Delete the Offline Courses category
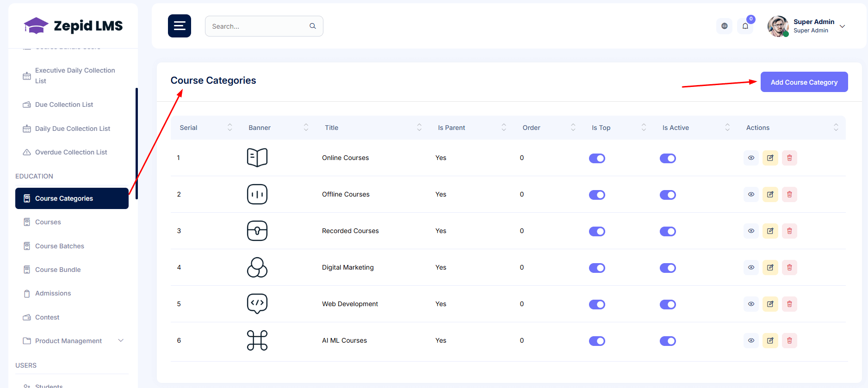 pyautogui.click(x=790, y=195)
